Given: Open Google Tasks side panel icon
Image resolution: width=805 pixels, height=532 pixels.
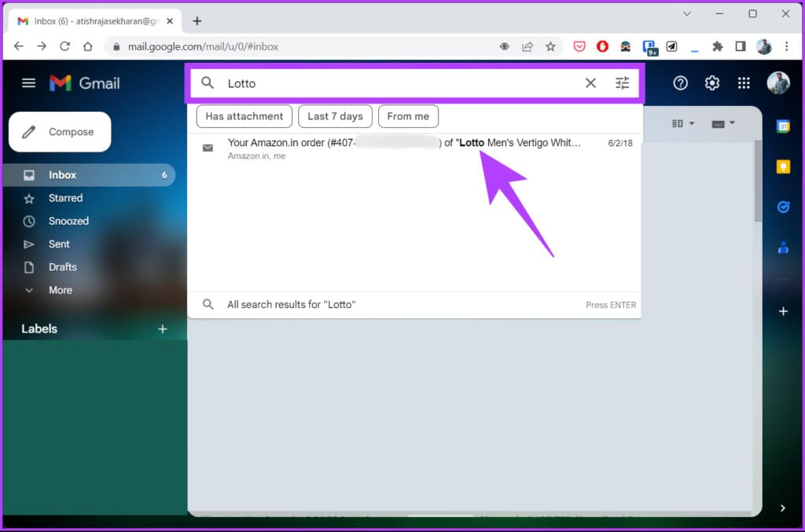Looking at the screenshot, I should click(783, 207).
